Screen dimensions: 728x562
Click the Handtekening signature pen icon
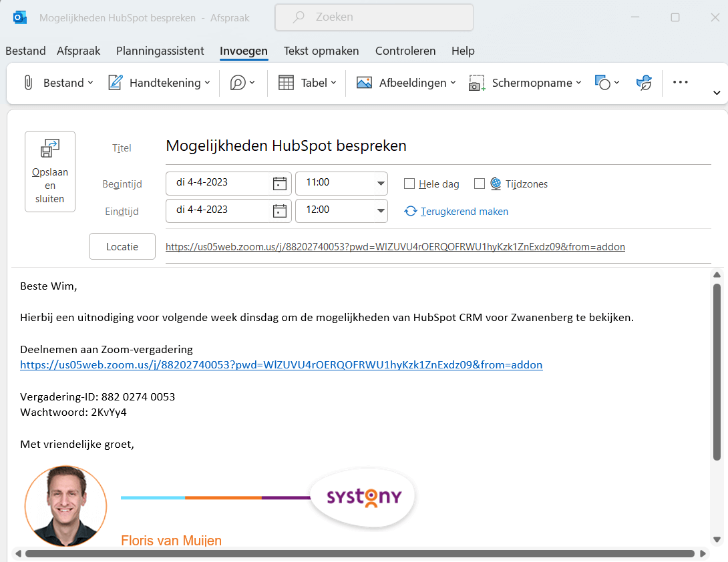pos(116,83)
